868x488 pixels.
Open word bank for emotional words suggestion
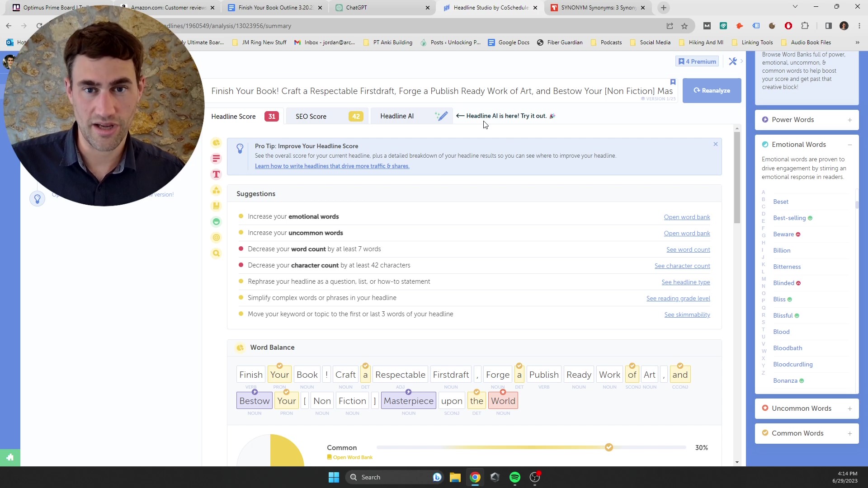coord(687,217)
